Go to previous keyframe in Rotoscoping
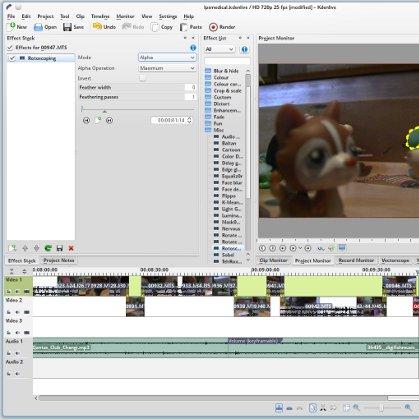The width and height of the screenshot is (419, 419). tap(86, 120)
